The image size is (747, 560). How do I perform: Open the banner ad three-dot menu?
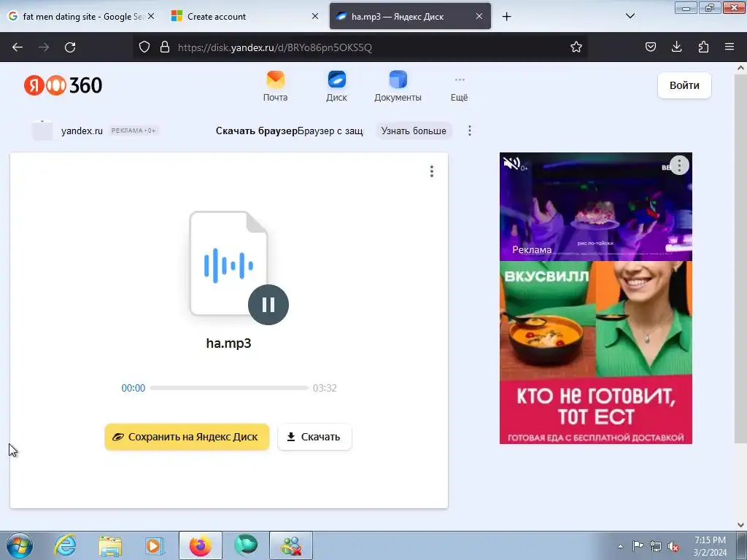(x=470, y=131)
